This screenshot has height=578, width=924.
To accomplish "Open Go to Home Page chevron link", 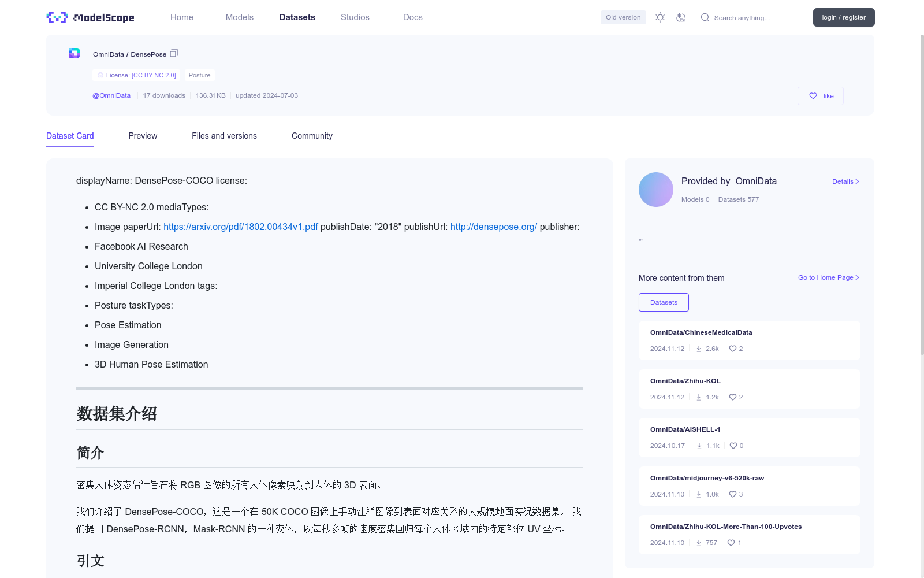I will tap(828, 277).
